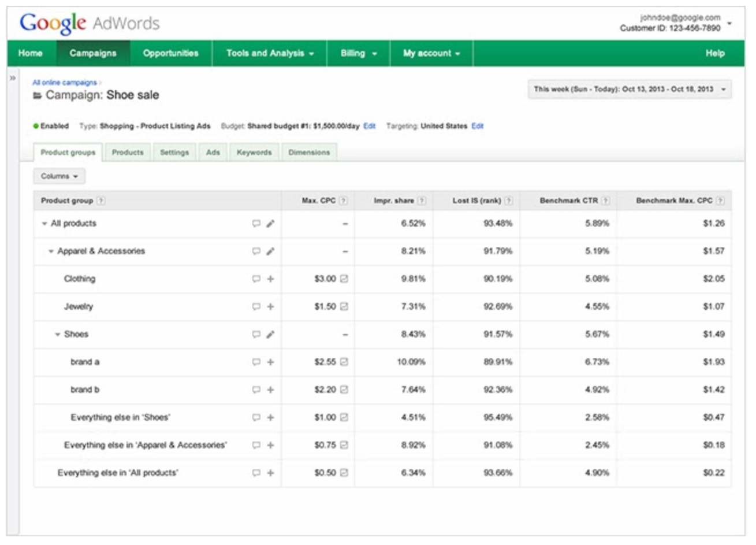The height and width of the screenshot is (545, 756).
Task: Collapse the All products tree node
Action: coord(44,224)
